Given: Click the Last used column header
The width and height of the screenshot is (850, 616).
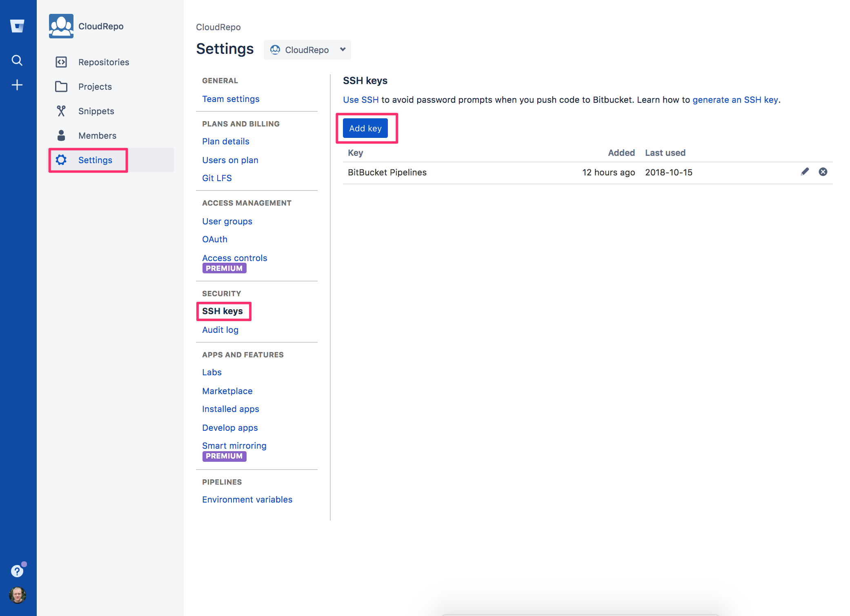Looking at the screenshot, I should click(665, 153).
